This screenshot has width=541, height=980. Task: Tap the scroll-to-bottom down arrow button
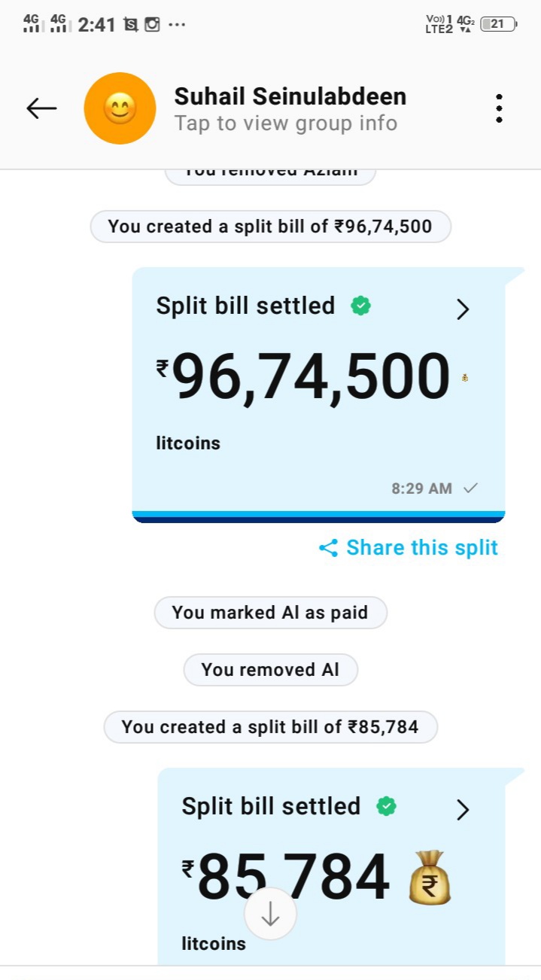[x=270, y=914]
